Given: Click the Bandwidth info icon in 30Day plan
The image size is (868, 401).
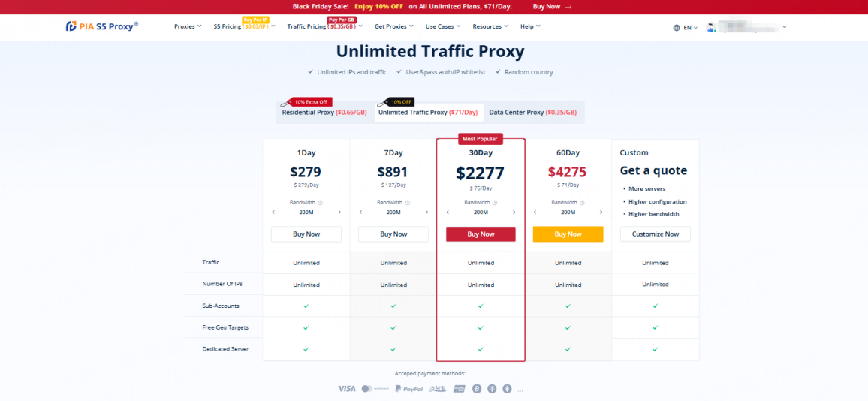Looking at the screenshot, I should (x=494, y=202).
